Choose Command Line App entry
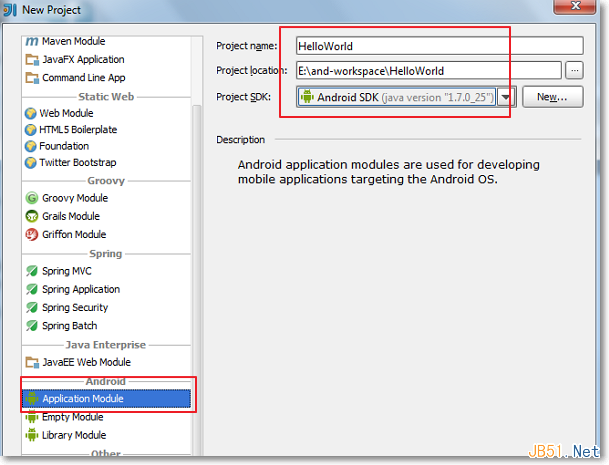 click(106, 78)
